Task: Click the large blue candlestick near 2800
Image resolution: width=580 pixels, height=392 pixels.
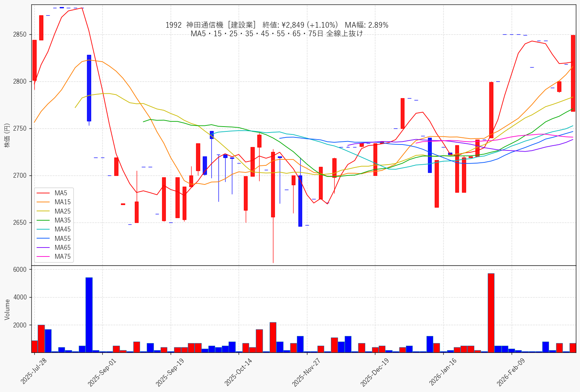Action: tap(89, 88)
